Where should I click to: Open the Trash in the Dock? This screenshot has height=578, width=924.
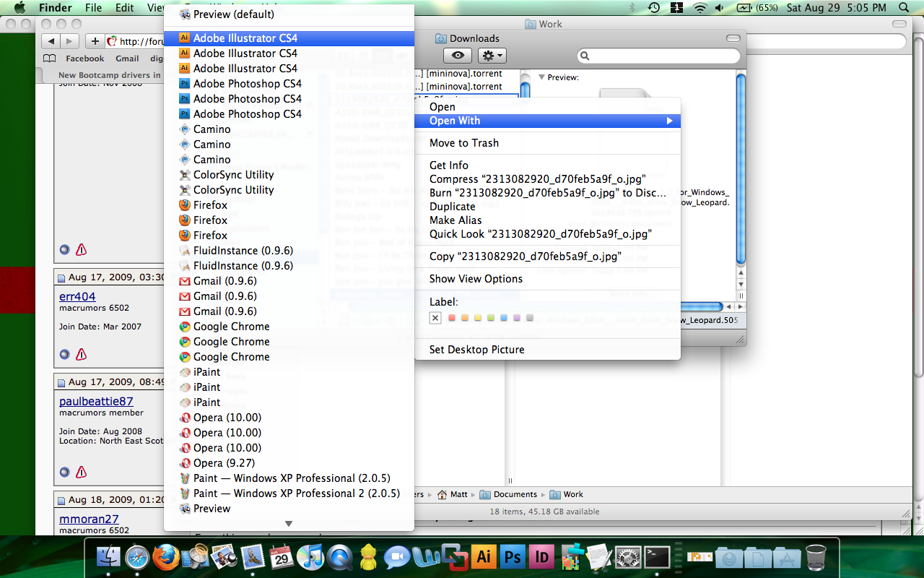point(816,557)
